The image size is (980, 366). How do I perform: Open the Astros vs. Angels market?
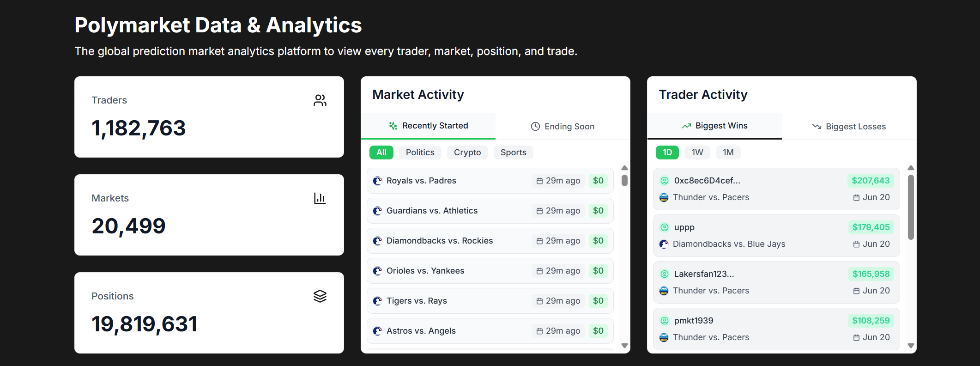(490, 331)
